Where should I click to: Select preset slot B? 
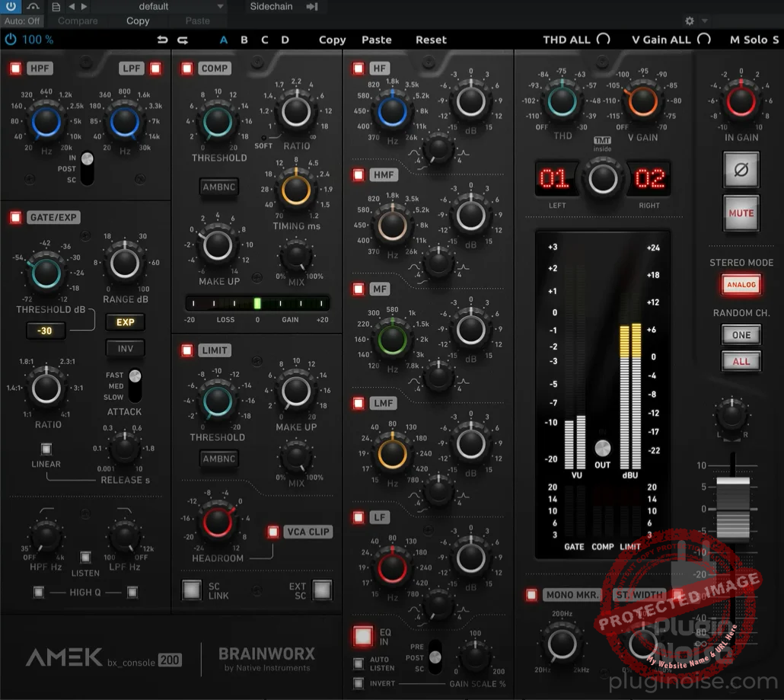click(244, 40)
